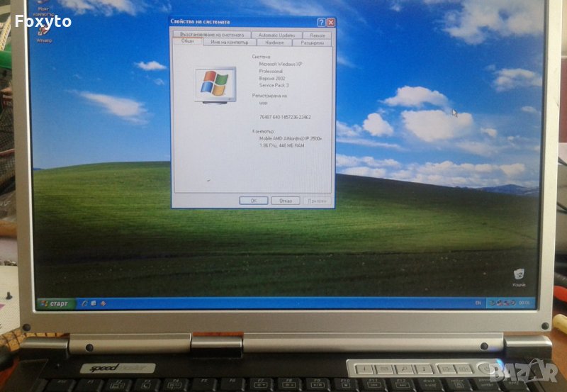Click the Show Desktop quick launch icon
Image resolution: width=567 pixels, height=392 pixels.
point(93,303)
